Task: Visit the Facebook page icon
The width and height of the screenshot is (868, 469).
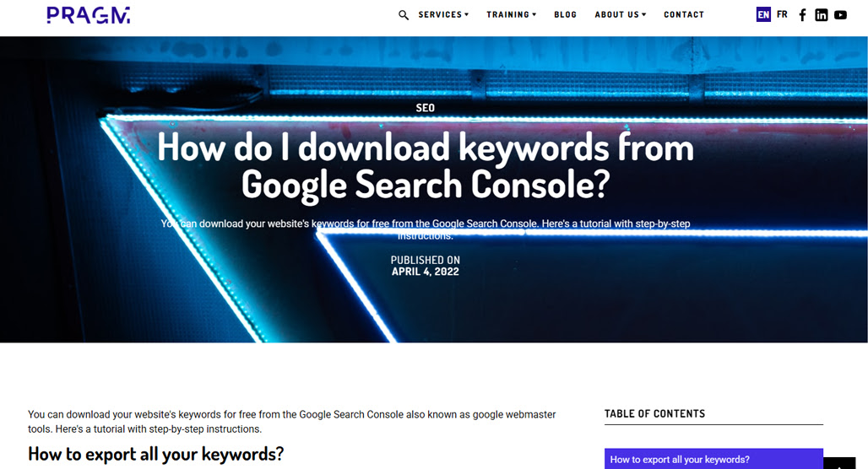Action: pos(802,15)
